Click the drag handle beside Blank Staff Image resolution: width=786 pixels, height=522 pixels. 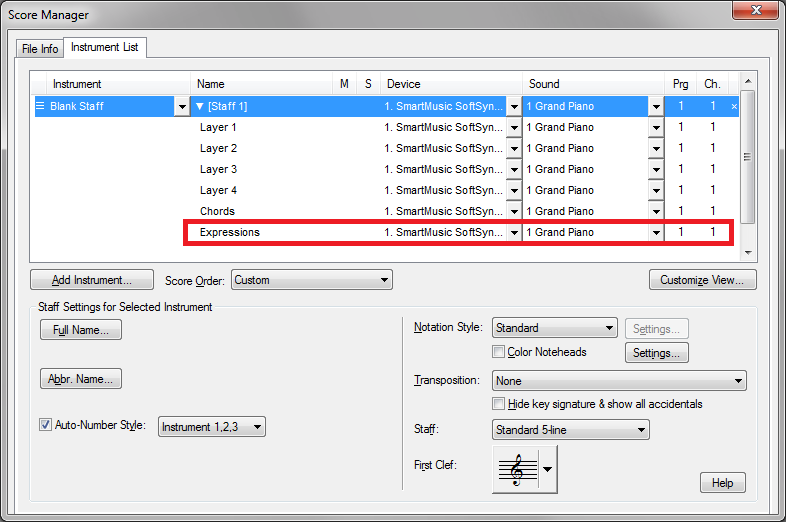point(41,106)
